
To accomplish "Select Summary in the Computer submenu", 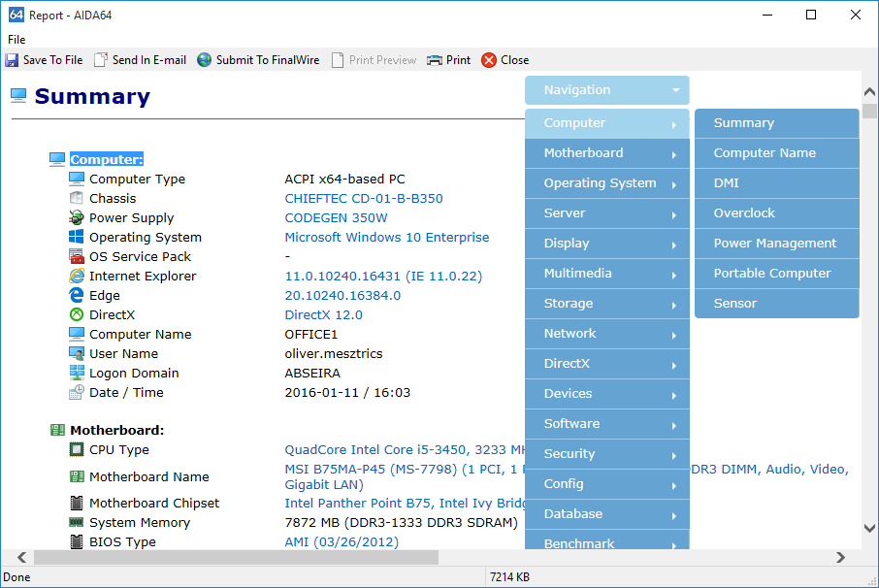I will pyautogui.click(x=776, y=123).
